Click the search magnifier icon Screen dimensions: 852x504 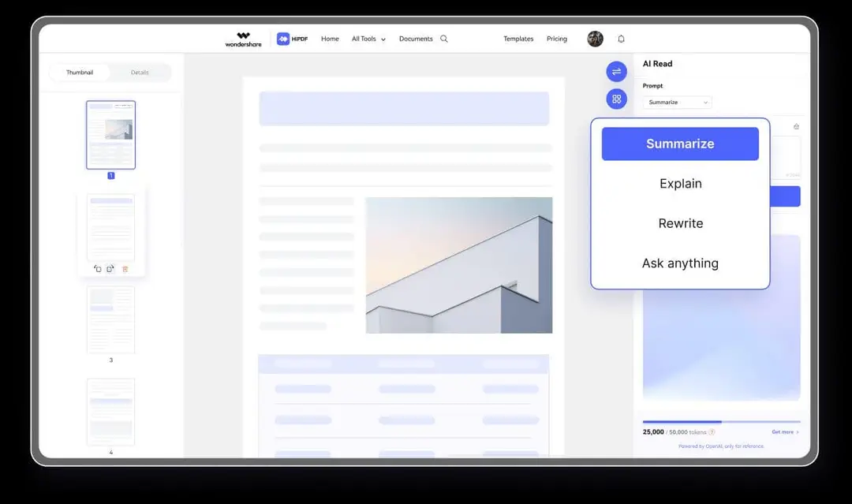click(x=444, y=39)
